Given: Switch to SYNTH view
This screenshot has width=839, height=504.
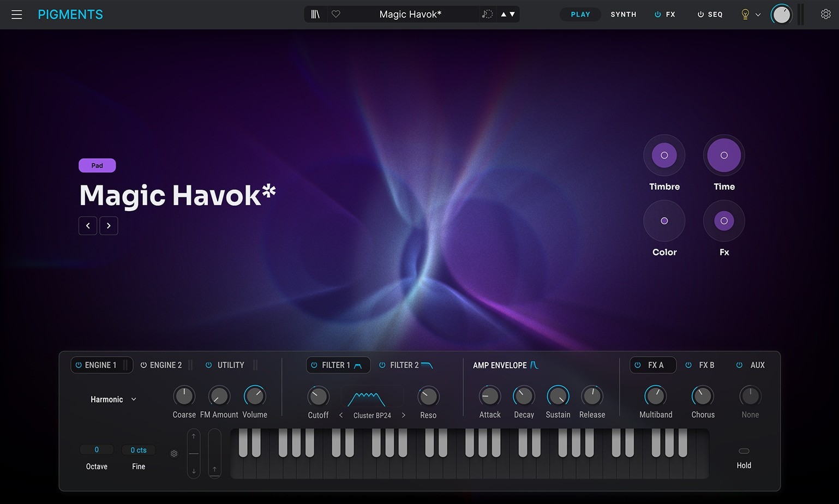Looking at the screenshot, I should tap(624, 15).
